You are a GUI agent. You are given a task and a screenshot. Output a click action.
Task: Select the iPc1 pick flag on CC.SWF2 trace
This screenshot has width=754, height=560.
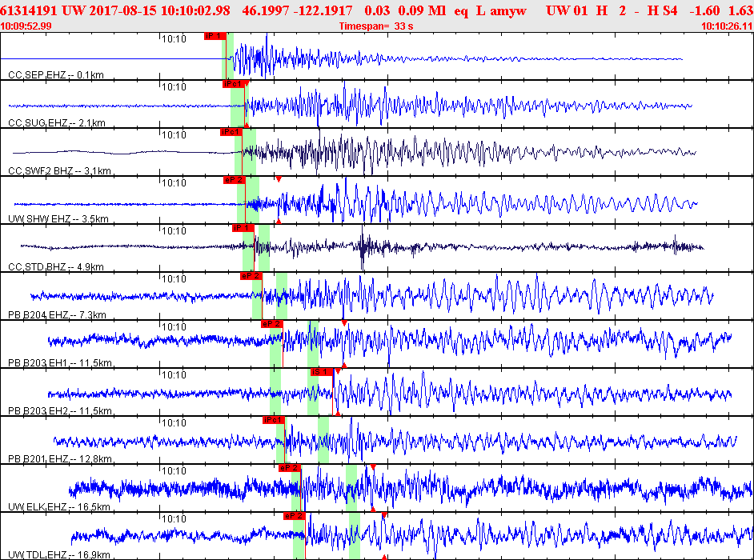(x=231, y=132)
